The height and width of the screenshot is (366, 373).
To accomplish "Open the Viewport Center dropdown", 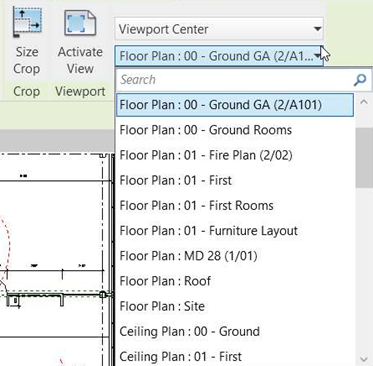I will (x=219, y=29).
